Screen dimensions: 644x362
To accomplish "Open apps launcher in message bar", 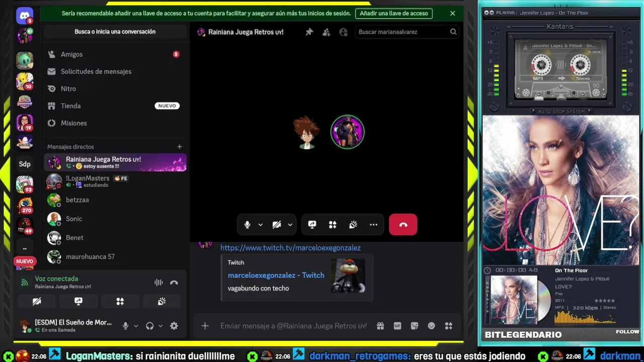I will (x=448, y=326).
